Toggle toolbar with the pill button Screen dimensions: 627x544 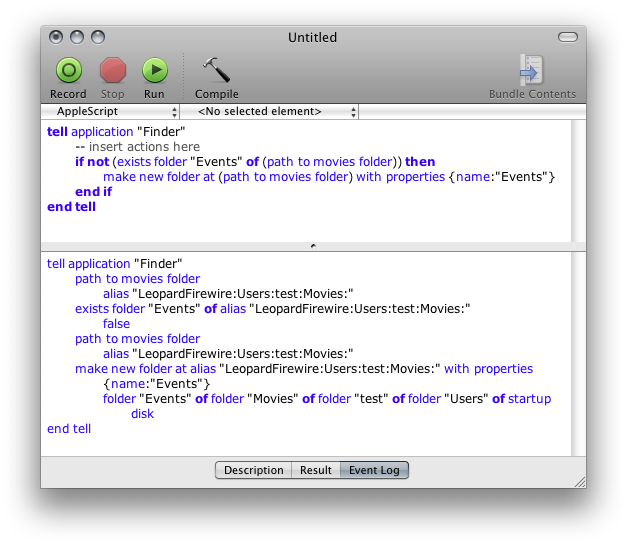[568, 37]
